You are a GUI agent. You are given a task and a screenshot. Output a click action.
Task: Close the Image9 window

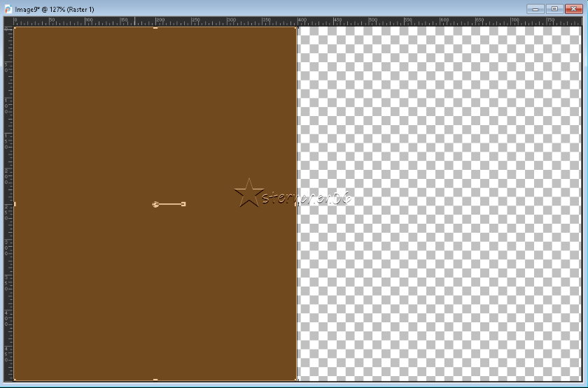coord(573,9)
